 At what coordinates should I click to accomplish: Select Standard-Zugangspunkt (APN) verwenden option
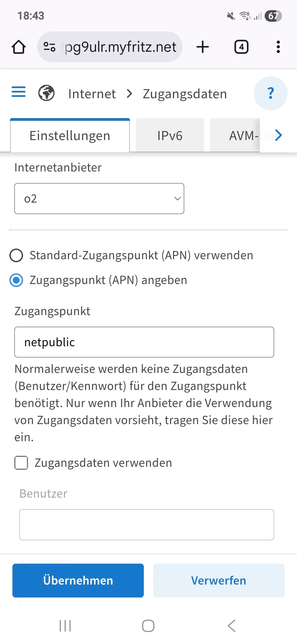(16, 255)
